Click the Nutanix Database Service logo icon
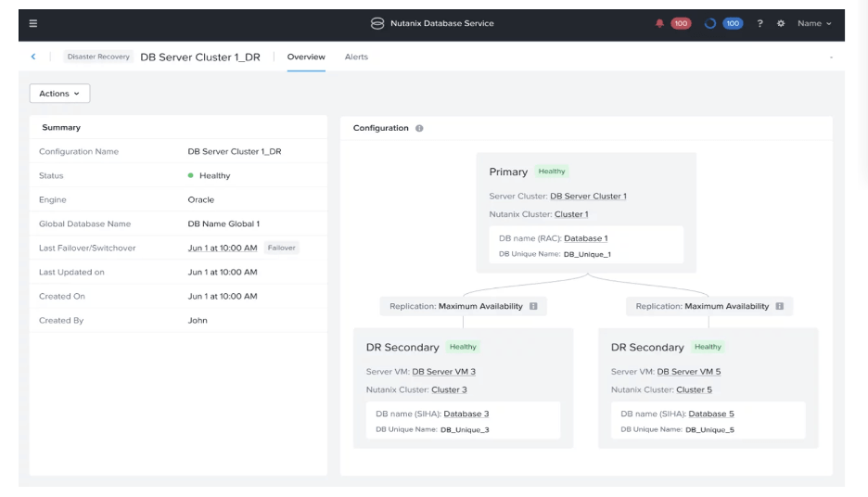Viewport: 868px width, 497px height. (x=377, y=23)
